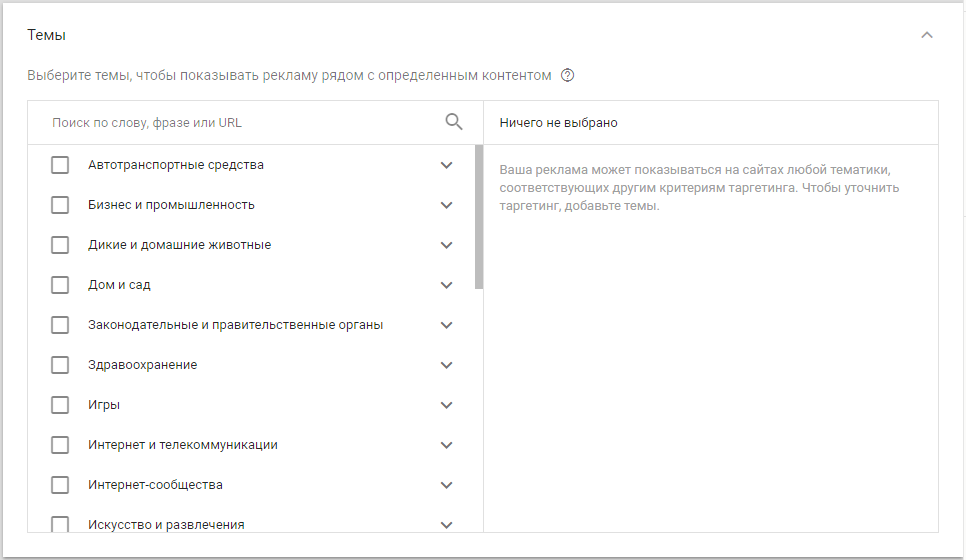Expand Дикие и домашние животные subtopics

pyautogui.click(x=447, y=245)
